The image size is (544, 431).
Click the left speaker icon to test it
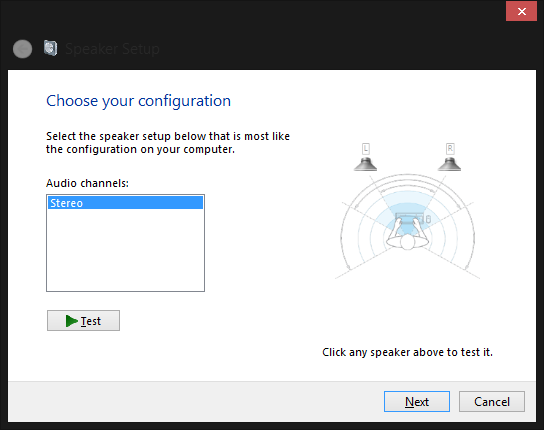[x=365, y=164]
